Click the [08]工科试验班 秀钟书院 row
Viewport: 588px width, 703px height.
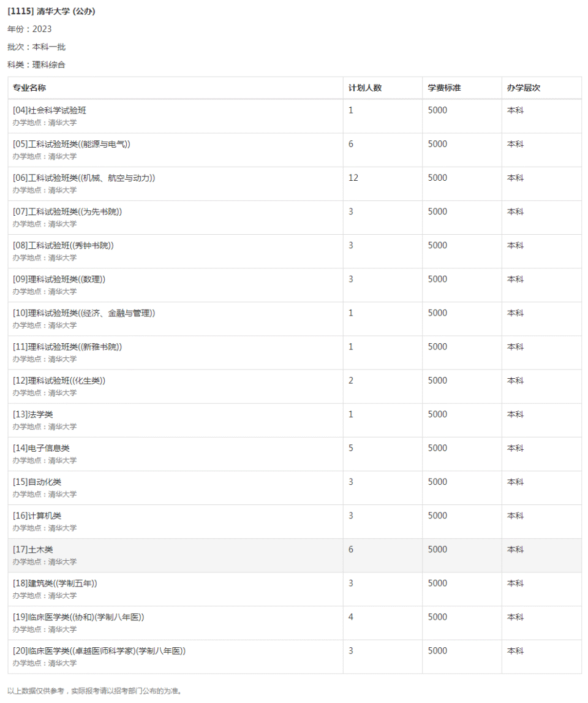click(63, 245)
